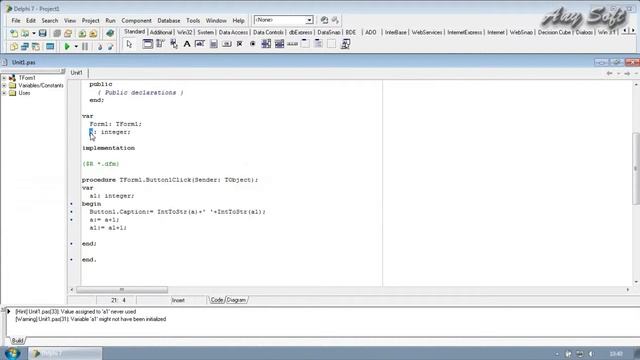Select the ScrollBar component icon
Screen dimensions: 640x360
292,44
